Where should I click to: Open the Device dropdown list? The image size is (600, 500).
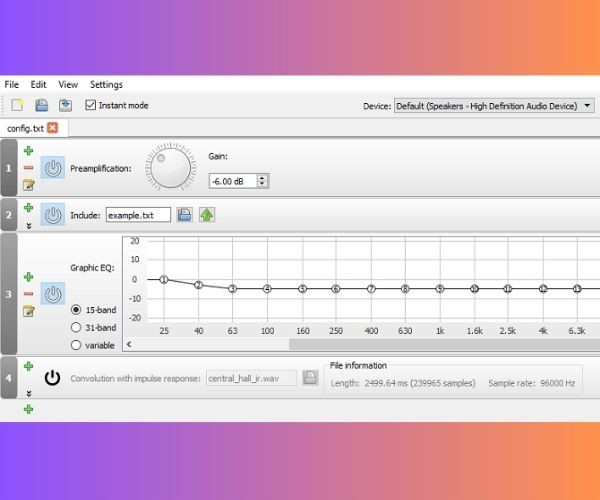[x=494, y=106]
